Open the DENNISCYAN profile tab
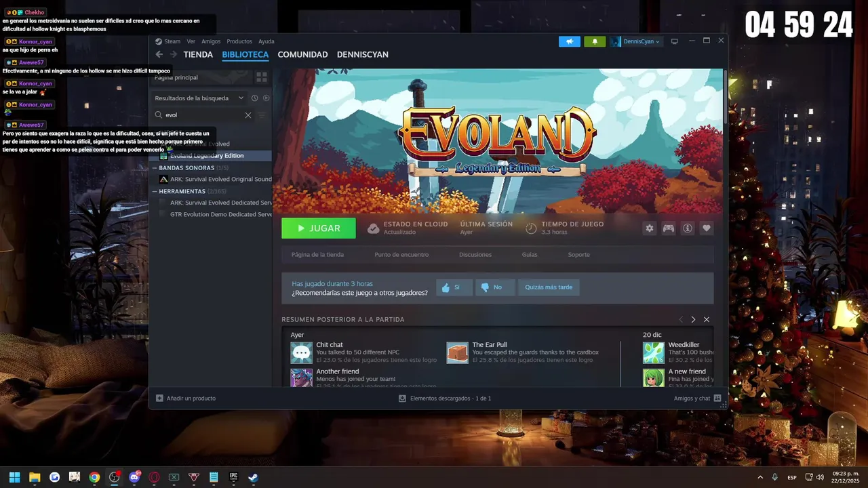This screenshot has width=868, height=488. (363, 54)
